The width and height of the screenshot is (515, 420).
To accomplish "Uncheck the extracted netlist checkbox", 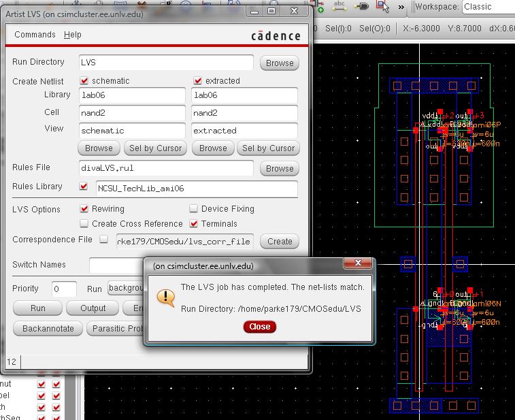I will (198, 80).
